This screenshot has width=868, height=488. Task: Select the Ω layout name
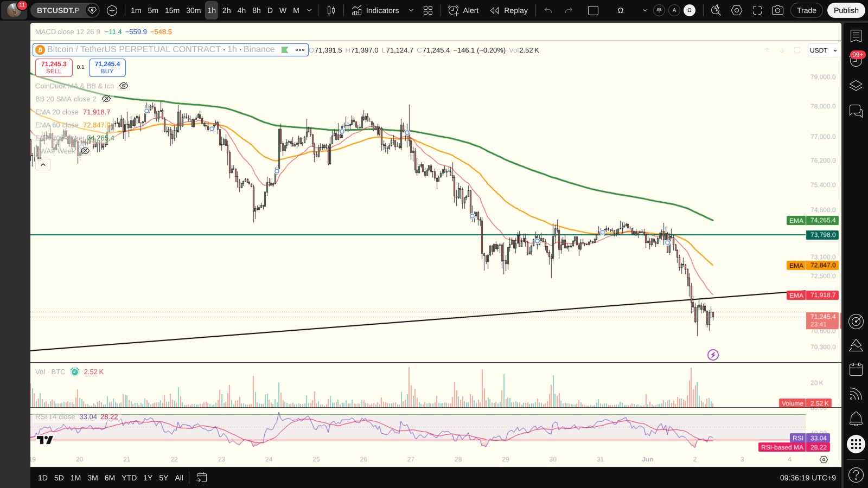621,10
